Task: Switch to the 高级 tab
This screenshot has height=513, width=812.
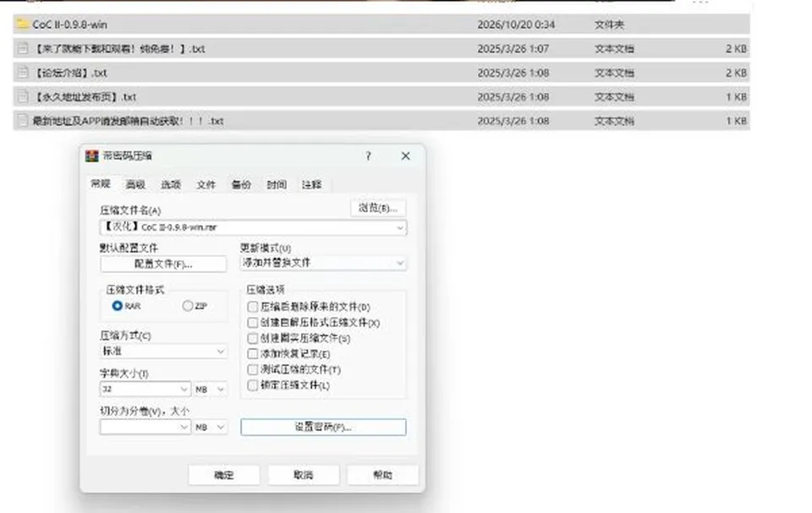Action: point(135,185)
